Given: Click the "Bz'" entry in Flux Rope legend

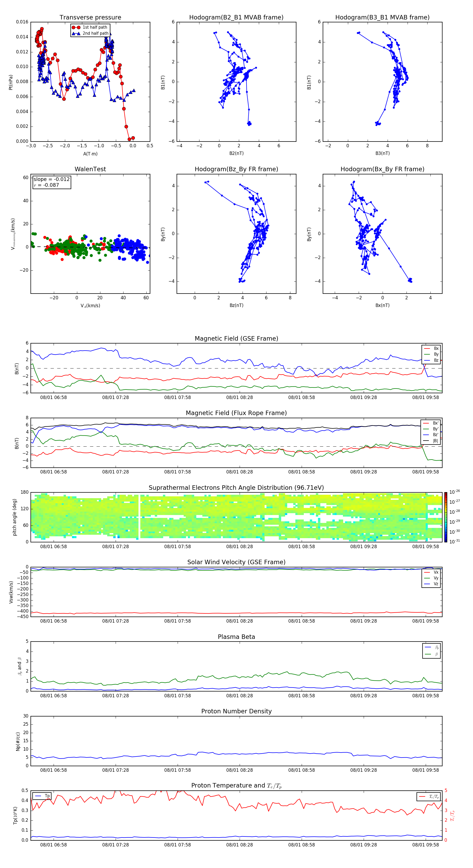Looking at the screenshot, I should point(431,435).
